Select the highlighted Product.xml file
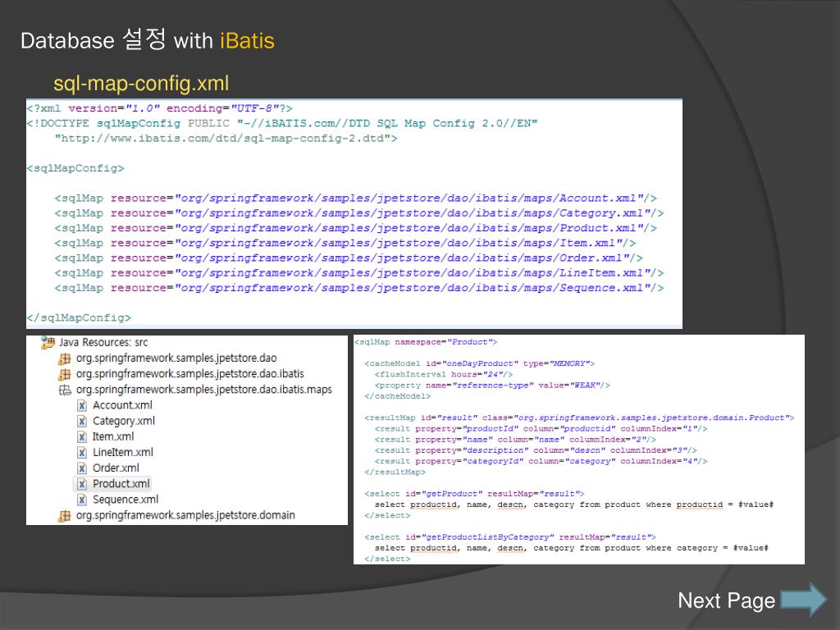 pos(121,484)
